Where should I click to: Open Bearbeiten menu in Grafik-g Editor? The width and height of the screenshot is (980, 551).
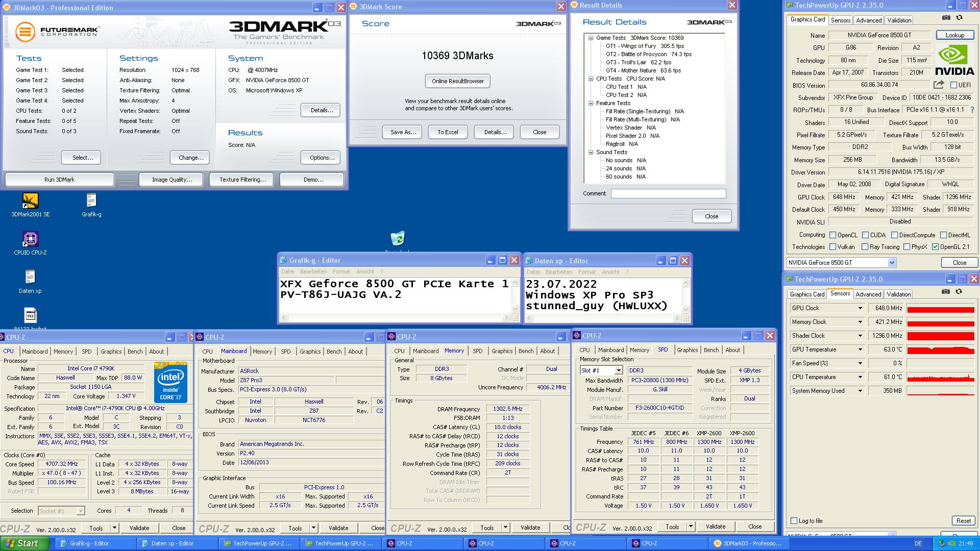(313, 271)
